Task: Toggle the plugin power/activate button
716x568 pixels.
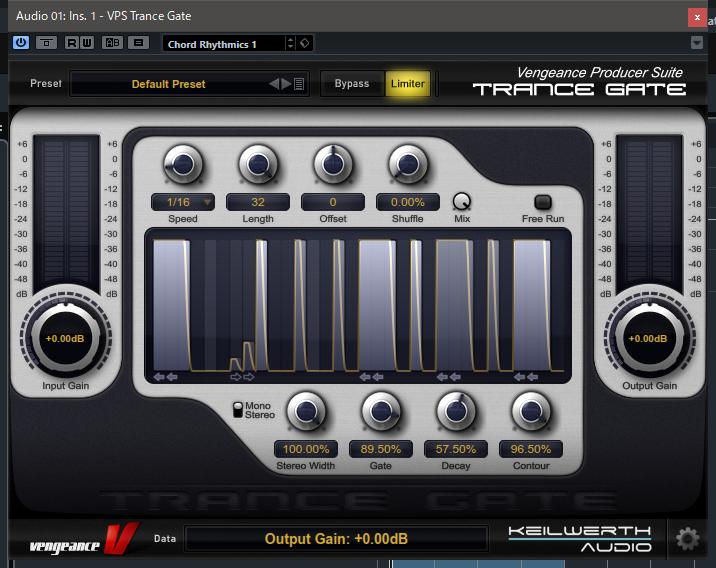Action: coord(21,43)
